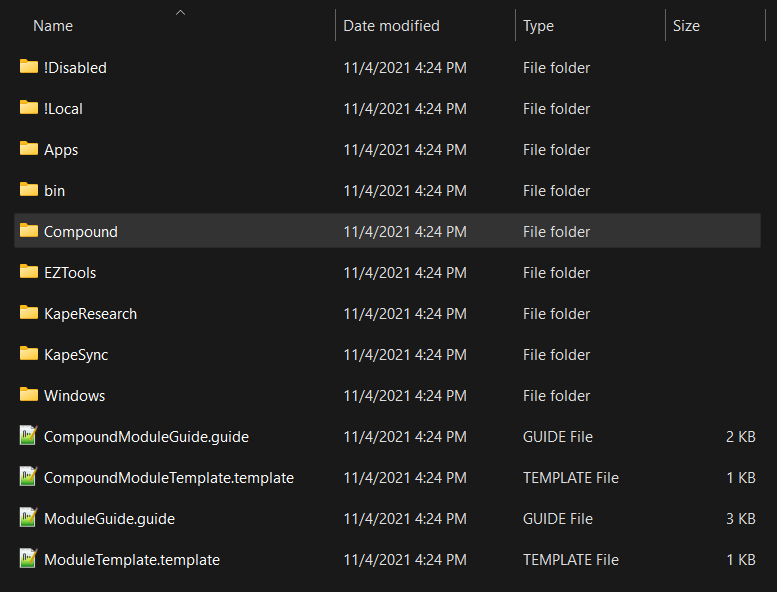The height and width of the screenshot is (592, 777).
Task: Click 'TEMPLATE File' type of CompoundModuleTemplate.template
Action: point(571,478)
